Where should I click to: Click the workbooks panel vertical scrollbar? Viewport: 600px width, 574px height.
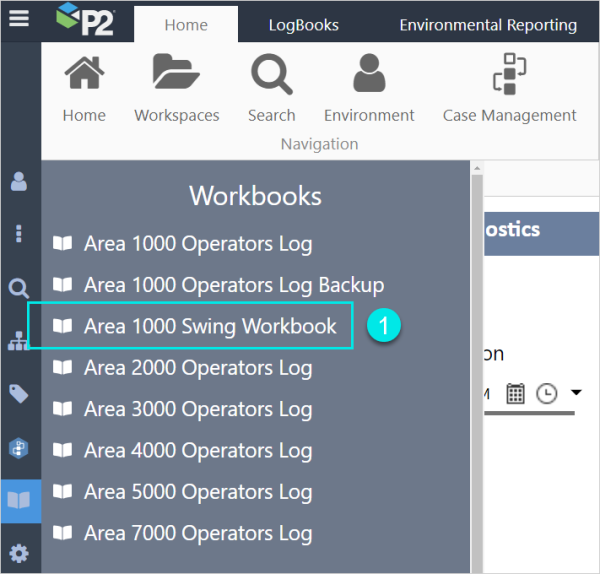click(477, 370)
